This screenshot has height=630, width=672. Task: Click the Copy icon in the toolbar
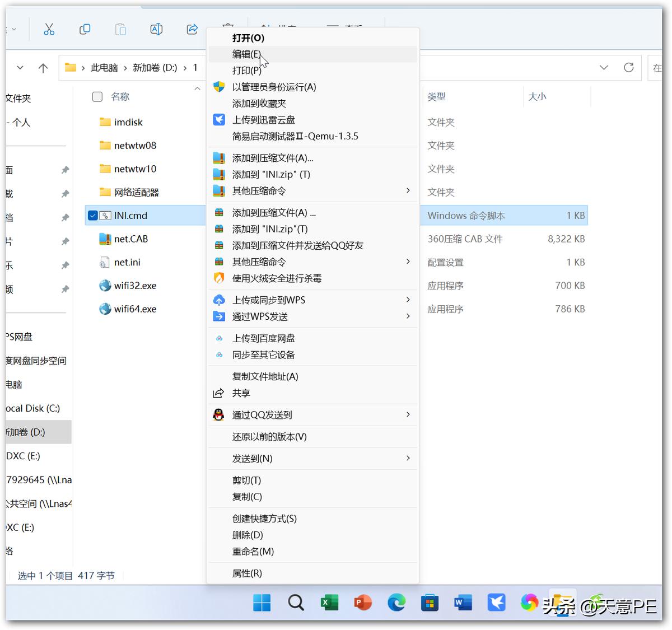pos(85,29)
